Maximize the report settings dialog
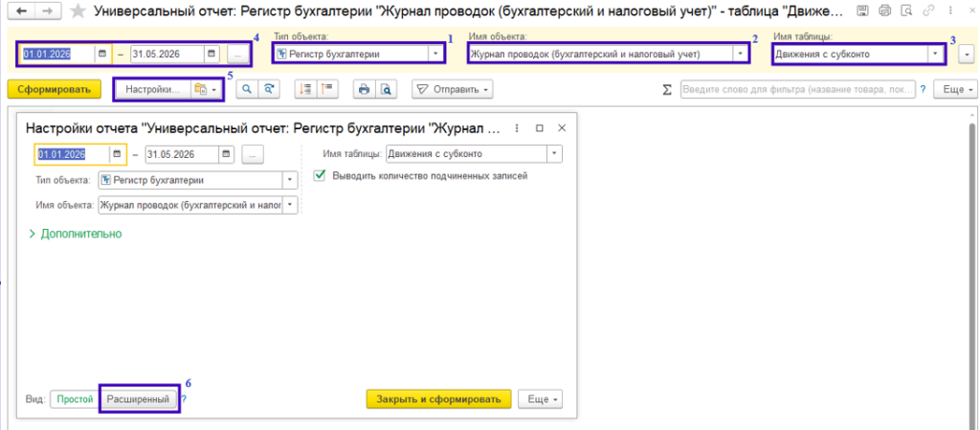Image resolution: width=980 pixels, height=430 pixels. [540, 128]
